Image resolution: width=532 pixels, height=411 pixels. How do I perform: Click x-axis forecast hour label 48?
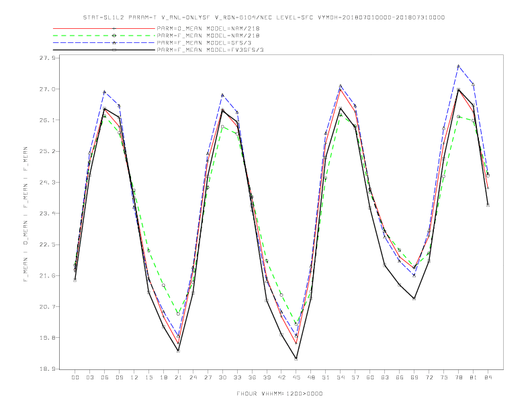[311, 377]
